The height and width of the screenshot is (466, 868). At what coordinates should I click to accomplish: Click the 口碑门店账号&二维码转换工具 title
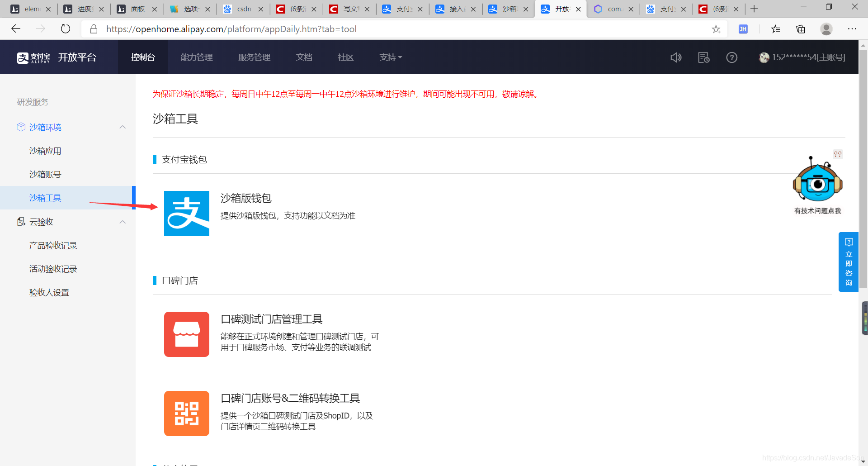coord(290,398)
